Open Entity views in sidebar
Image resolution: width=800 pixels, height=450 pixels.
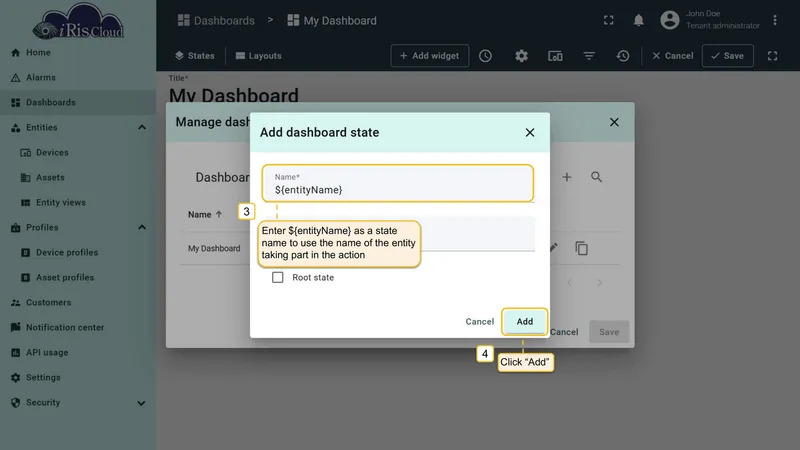point(78,203)
